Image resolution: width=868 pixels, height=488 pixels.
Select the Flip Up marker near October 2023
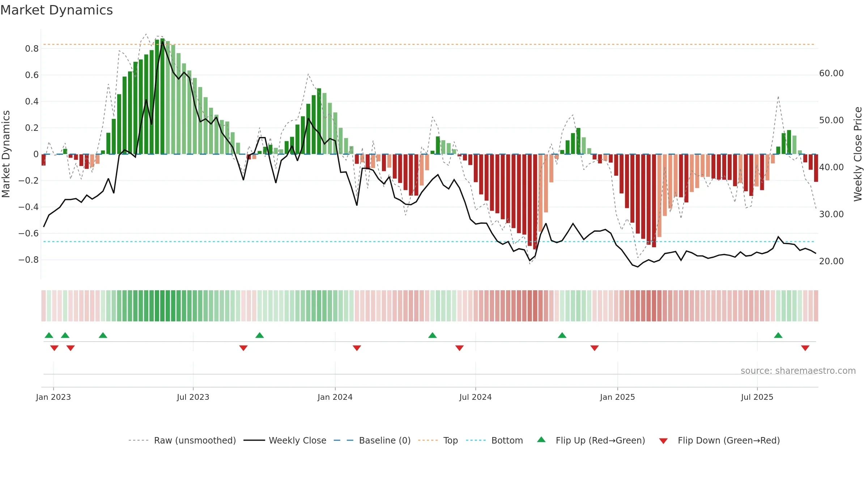coord(260,335)
